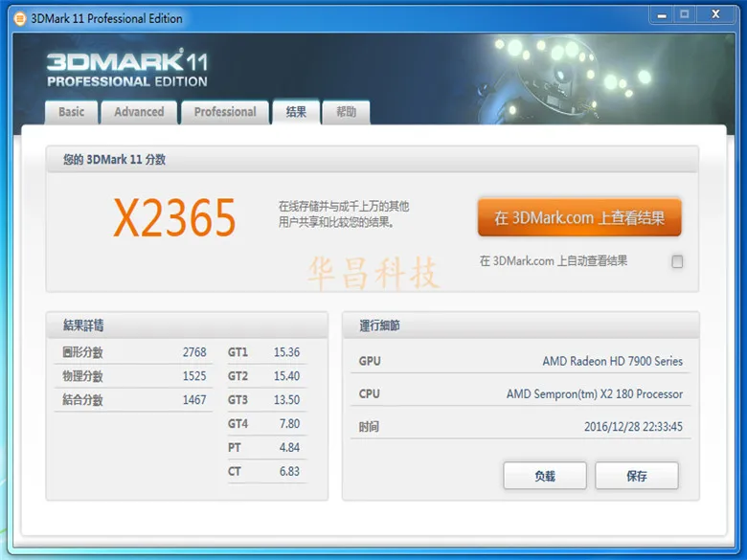Click the 圖形分數 label
747x560 pixels.
[x=82, y=352]
